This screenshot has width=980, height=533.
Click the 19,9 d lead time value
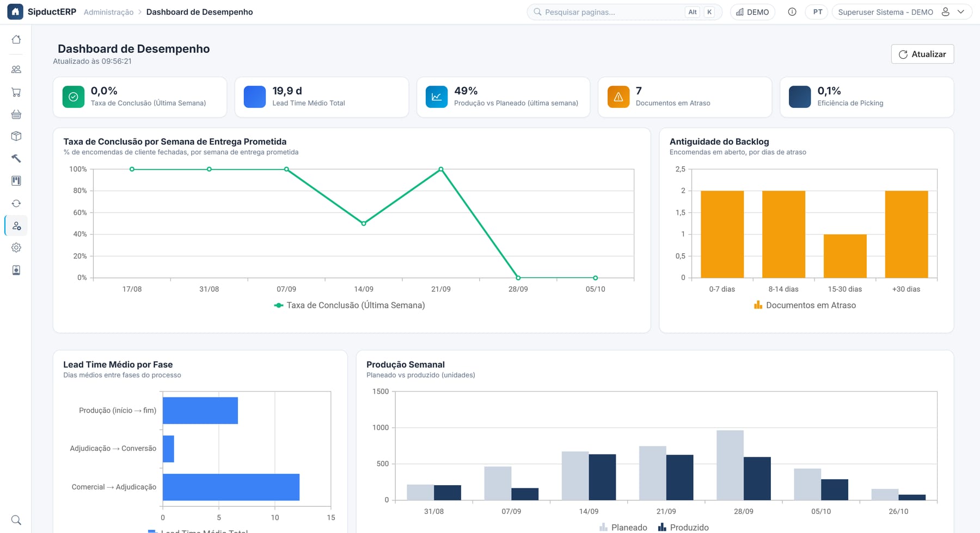287,91
